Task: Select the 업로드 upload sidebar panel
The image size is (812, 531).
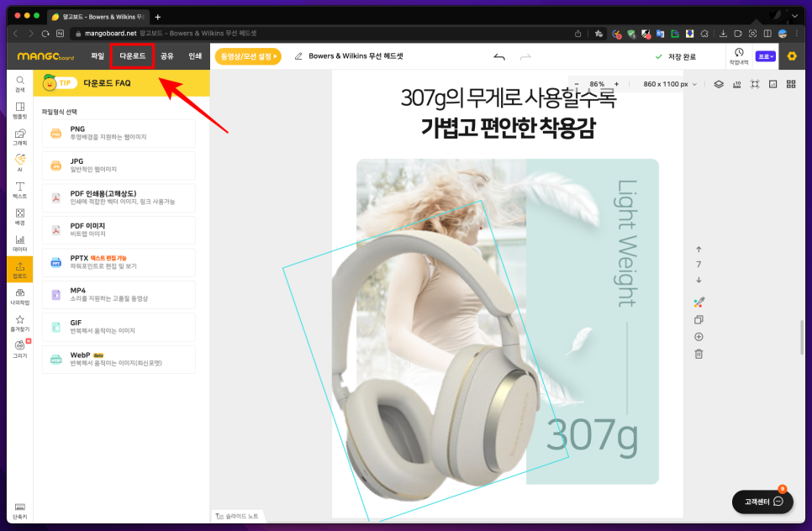Action: [x=19, y=269]
